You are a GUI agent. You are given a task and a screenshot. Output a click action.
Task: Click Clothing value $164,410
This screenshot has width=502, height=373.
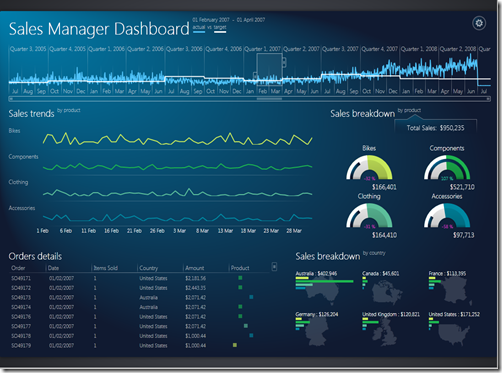pos(384,235)
